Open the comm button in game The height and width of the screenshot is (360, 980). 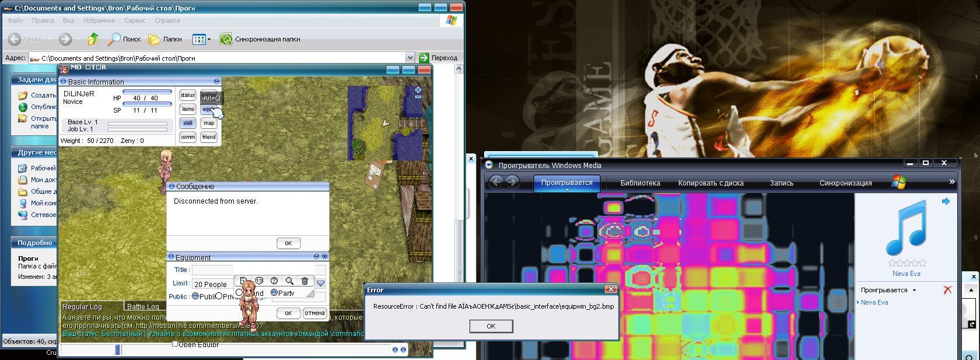coord(188,137)
